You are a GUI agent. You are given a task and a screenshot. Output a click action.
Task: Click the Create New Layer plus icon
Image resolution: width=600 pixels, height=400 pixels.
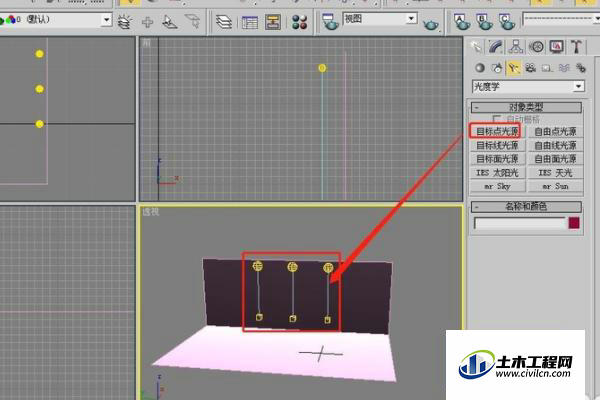(147, 22)
